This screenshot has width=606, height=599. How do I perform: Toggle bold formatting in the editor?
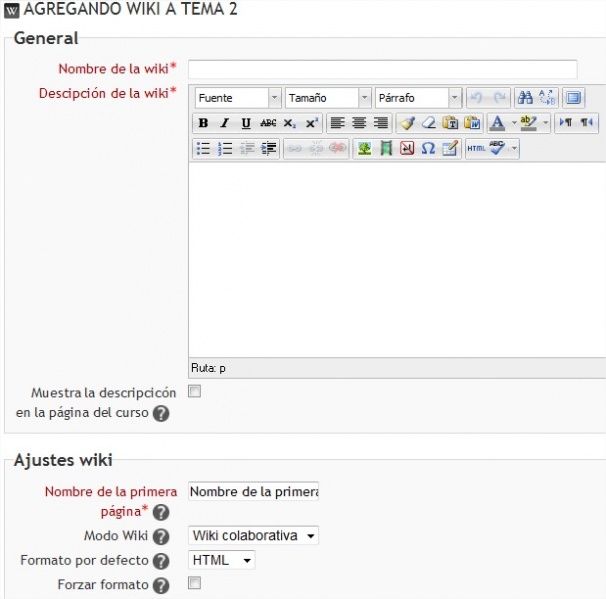coord(203,123)
